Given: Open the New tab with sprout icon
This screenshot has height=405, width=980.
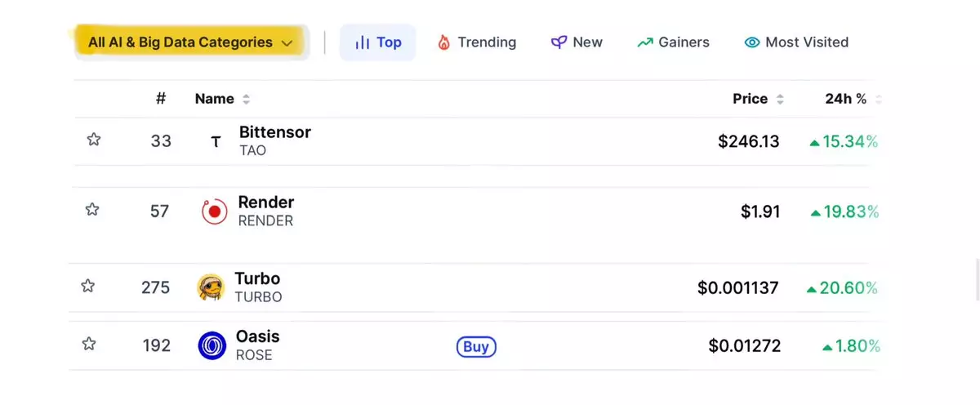Looking at the screenshot, I should (577, 42).
